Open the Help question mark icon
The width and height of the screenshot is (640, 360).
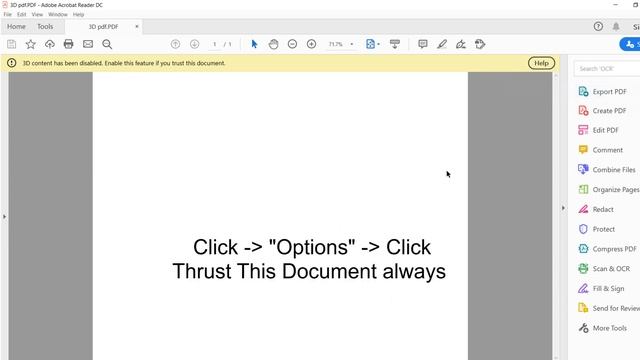click(598, 27)
